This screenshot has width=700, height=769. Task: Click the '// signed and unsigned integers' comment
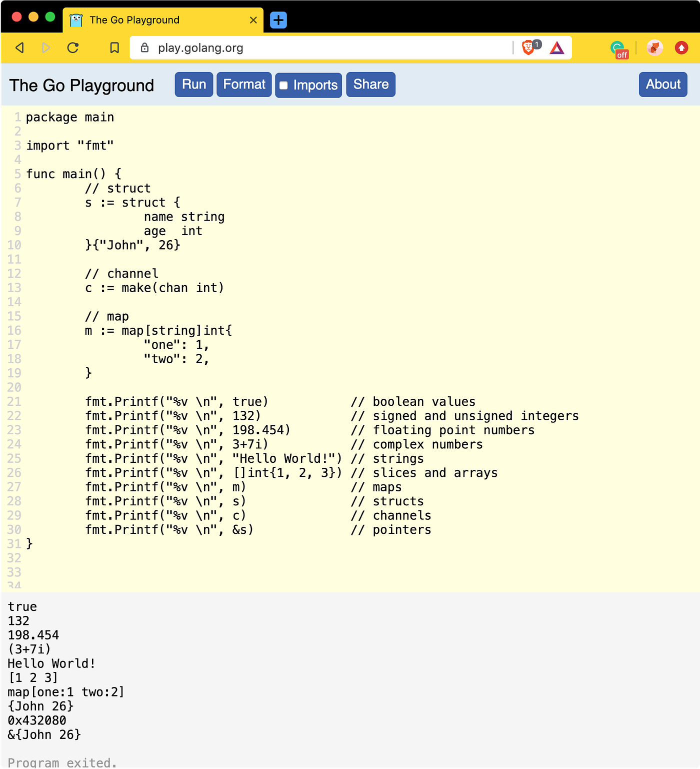tap(464, 416)
